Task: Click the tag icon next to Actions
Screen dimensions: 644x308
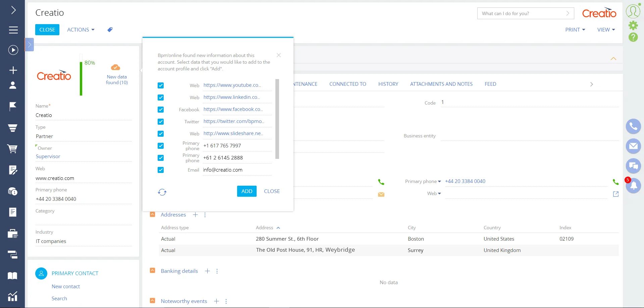Action: (x=110, y=30)
